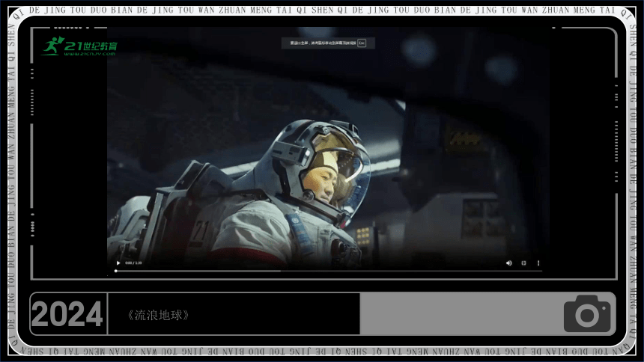Image resolution: width=644 pixels, height=362 pixels.
Task: Open the three-dot more options menu
Action: point(538,263)
